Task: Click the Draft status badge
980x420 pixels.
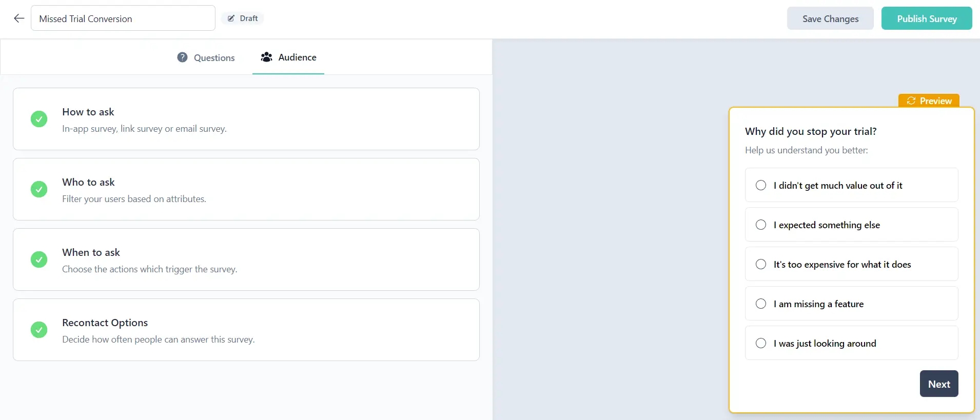Action: pyautogui.click(x=243, y=18)
